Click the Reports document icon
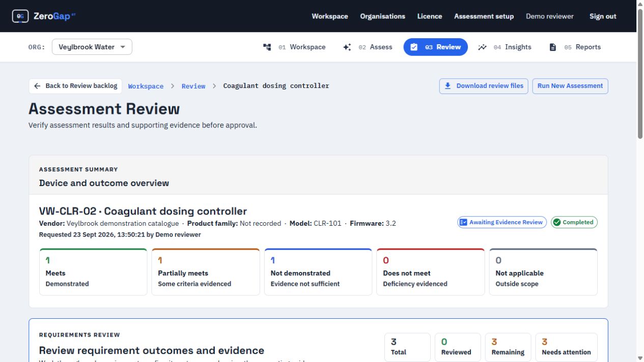This screenshot has width=644, height=362. [553, 47]
